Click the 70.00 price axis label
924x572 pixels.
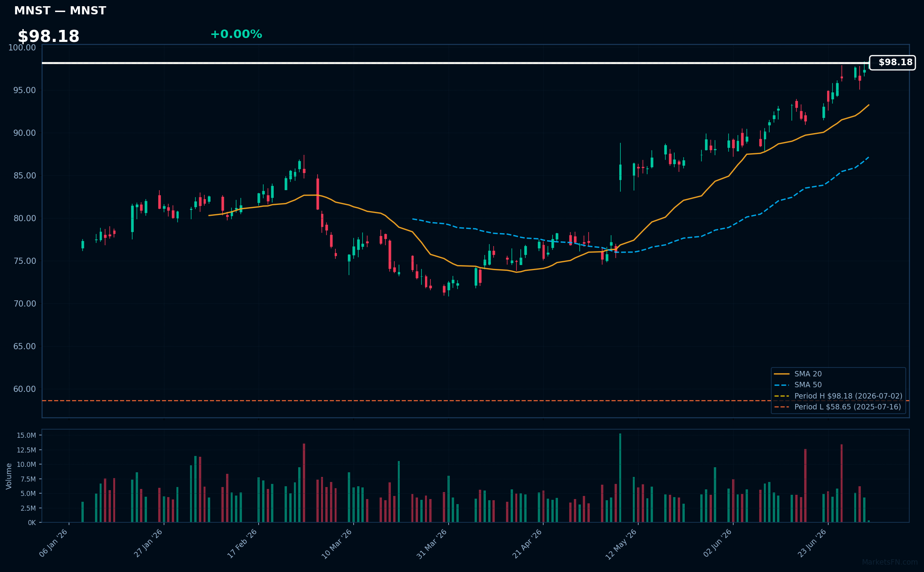24,304
